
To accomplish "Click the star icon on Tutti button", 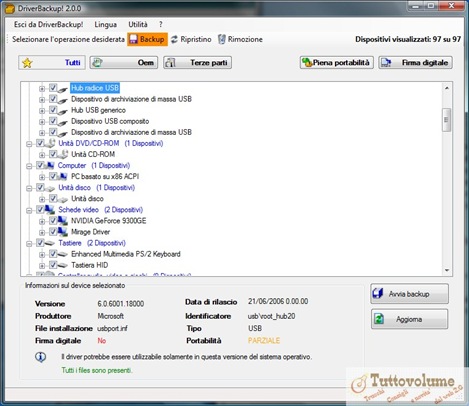I will point(27,63).
